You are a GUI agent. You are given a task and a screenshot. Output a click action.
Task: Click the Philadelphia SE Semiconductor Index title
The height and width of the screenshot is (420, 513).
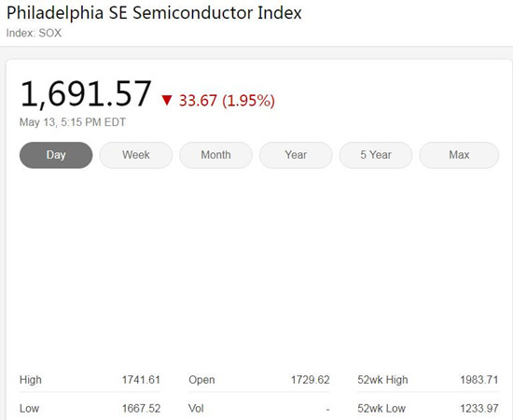tap(154, 13)
